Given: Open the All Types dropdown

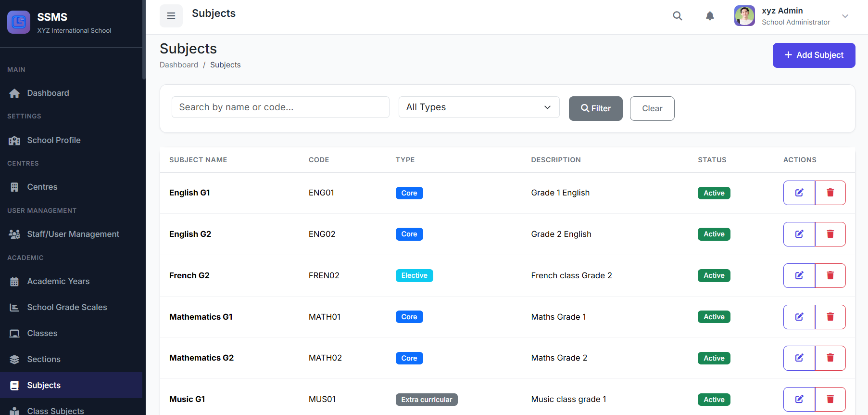Looking at the screenshot, I should 478,107.
